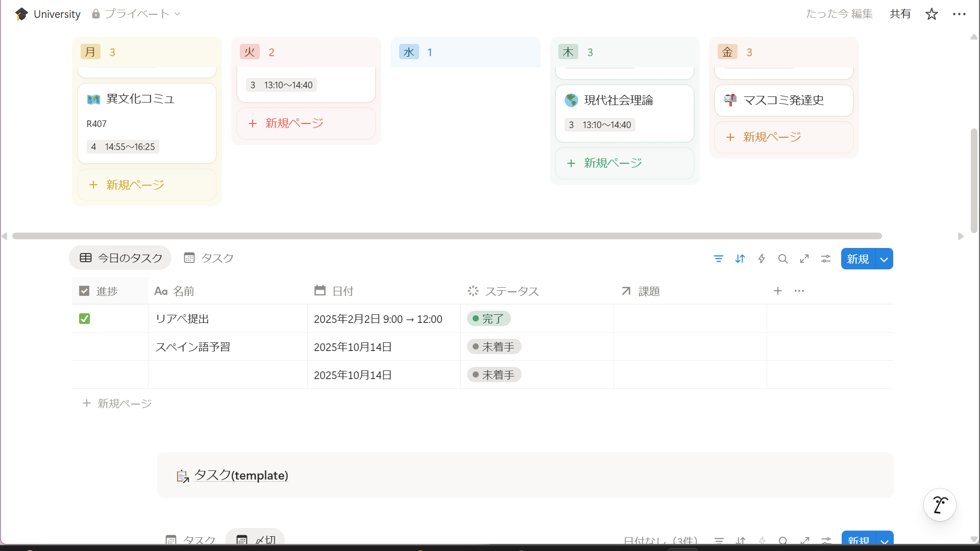Viewport: 980px width, 551px height.
Task: Favorite the page with star icon
Action: tap(932, 14)
